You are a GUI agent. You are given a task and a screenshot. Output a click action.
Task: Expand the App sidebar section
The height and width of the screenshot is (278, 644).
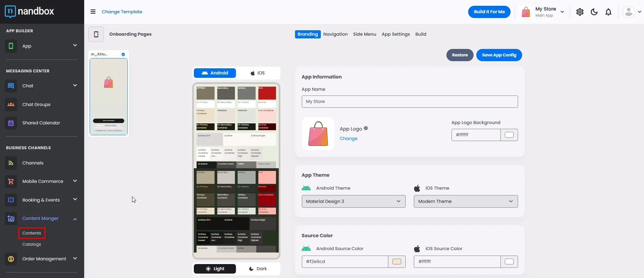pos(75,45)
